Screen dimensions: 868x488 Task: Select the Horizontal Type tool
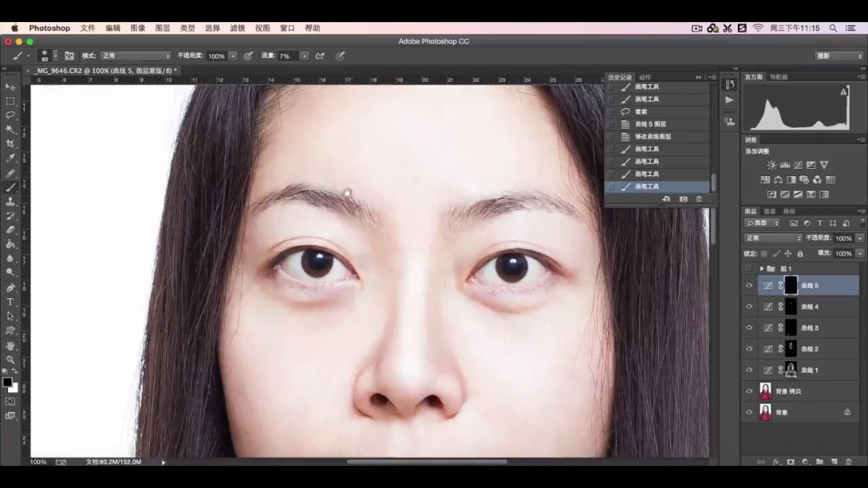[11, 302]
